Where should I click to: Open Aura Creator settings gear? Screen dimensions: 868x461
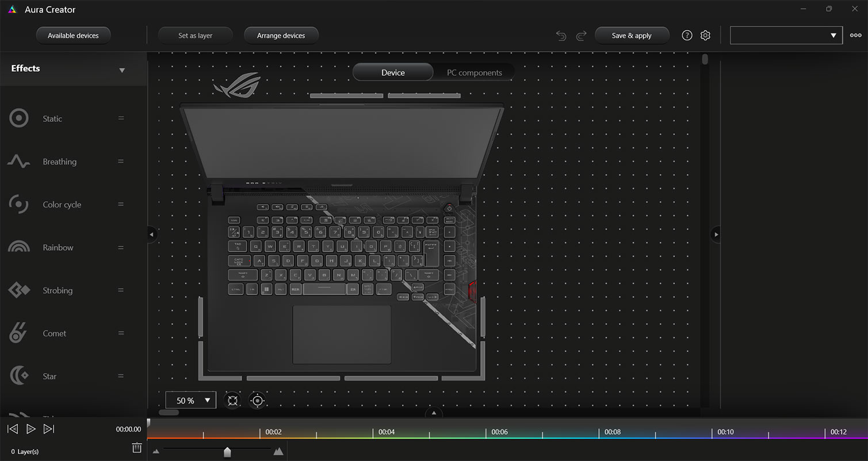(x=705, y=35)
